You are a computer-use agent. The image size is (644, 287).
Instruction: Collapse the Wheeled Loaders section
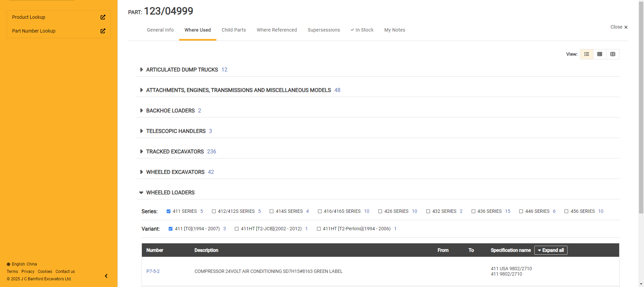(x=141, y=193)
